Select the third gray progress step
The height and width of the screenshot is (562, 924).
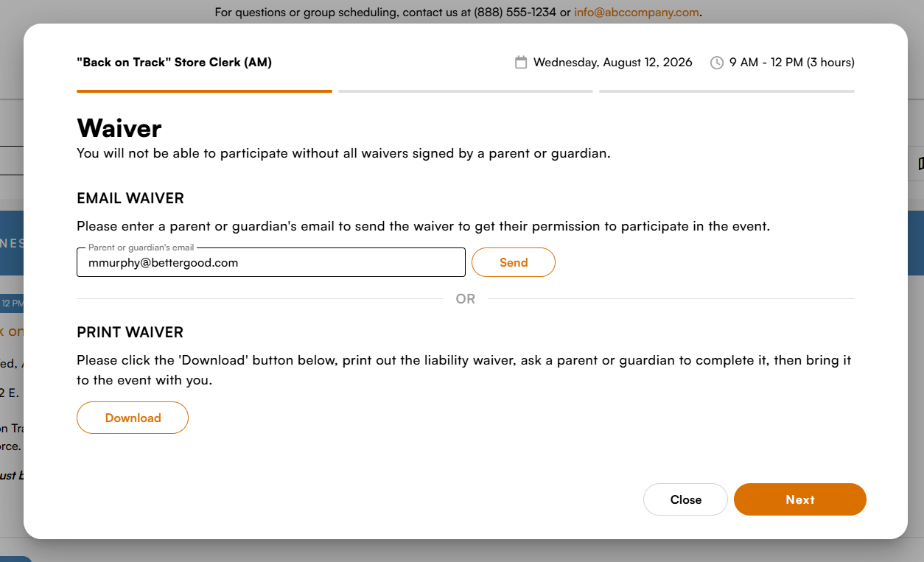727,91
